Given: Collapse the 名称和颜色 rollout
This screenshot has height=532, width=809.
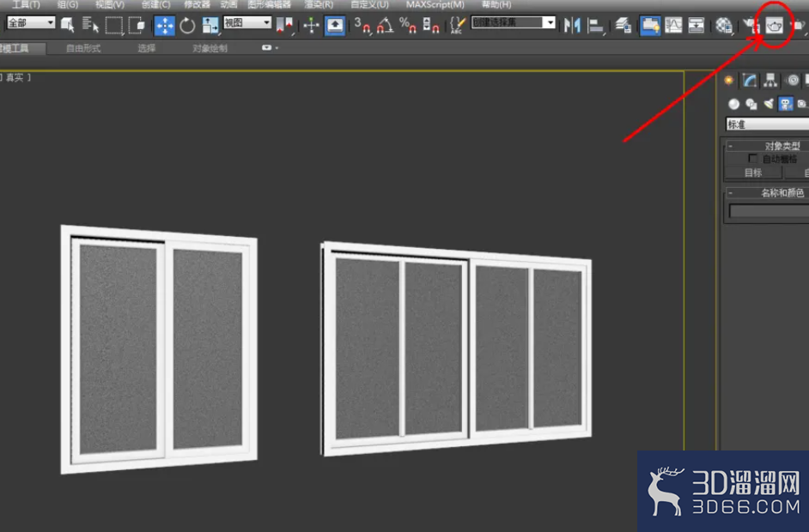Looking at the screenshot, I should tap(767, 193).
